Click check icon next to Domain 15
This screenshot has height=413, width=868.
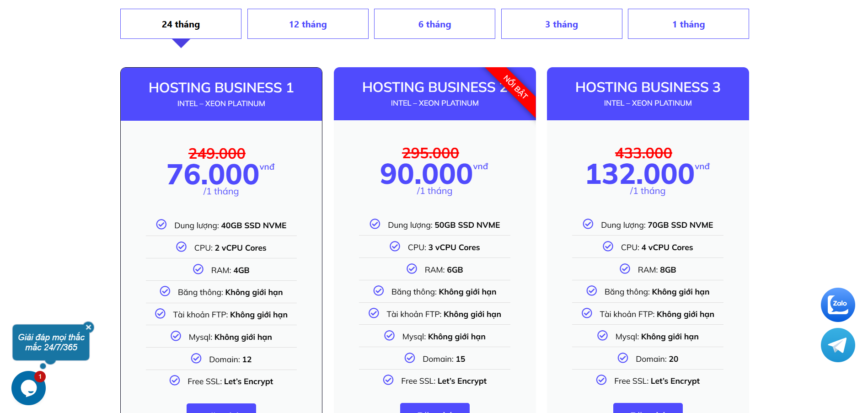pyautogui.click(x=410, y=358)
